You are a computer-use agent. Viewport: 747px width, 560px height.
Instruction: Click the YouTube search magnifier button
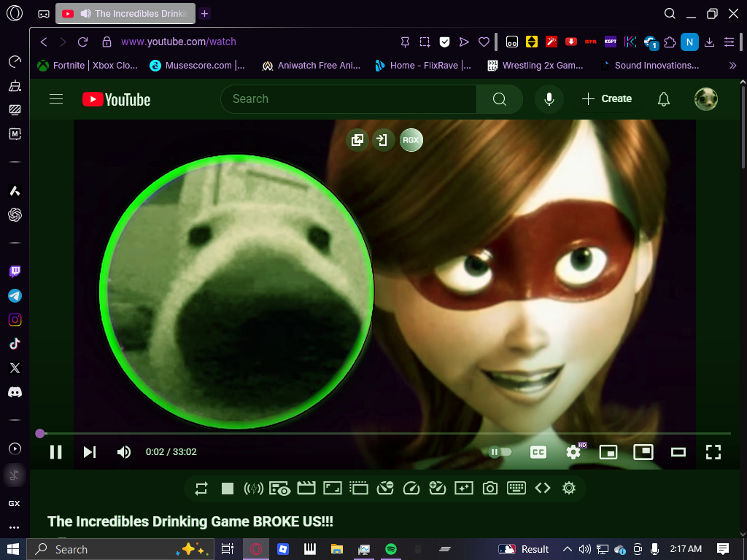pos(499,99)
